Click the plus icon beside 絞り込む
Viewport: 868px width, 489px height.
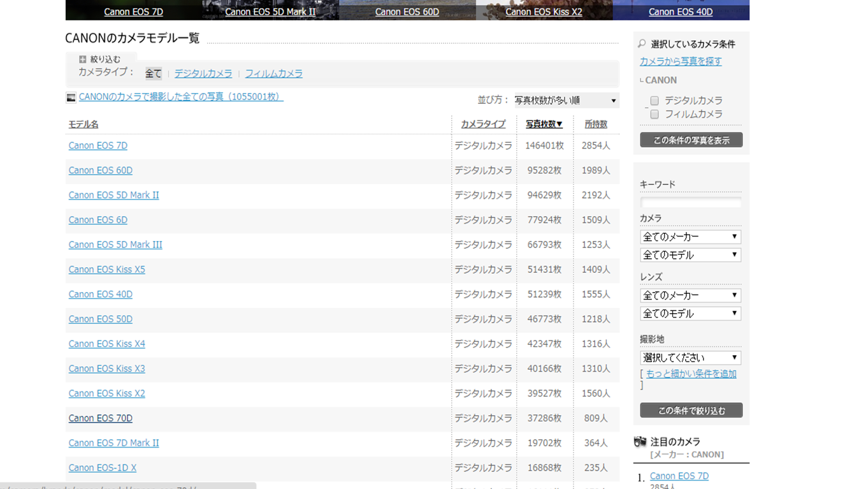[x=82, y=59]
